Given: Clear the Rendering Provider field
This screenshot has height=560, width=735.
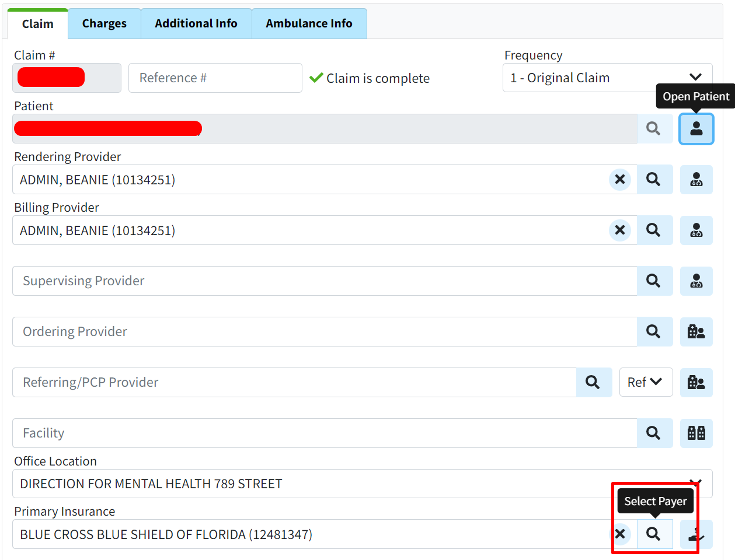Looking at the screenshot, I should click(620, 180).
